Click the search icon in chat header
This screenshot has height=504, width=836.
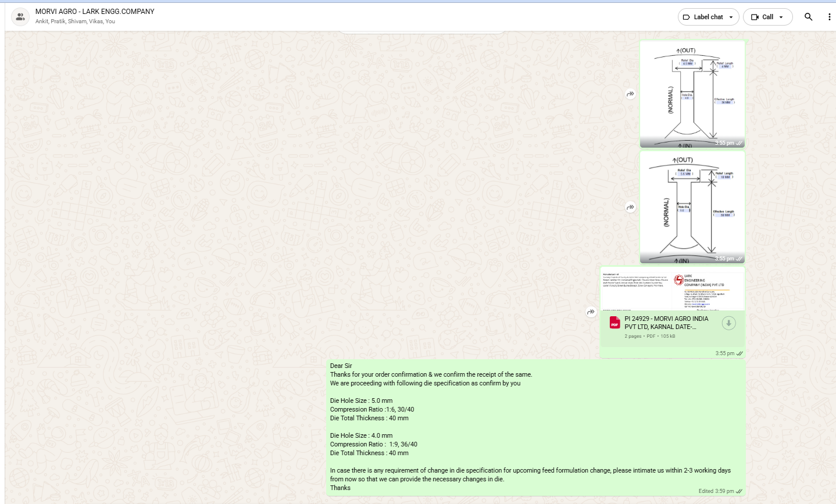pos(808,17)
